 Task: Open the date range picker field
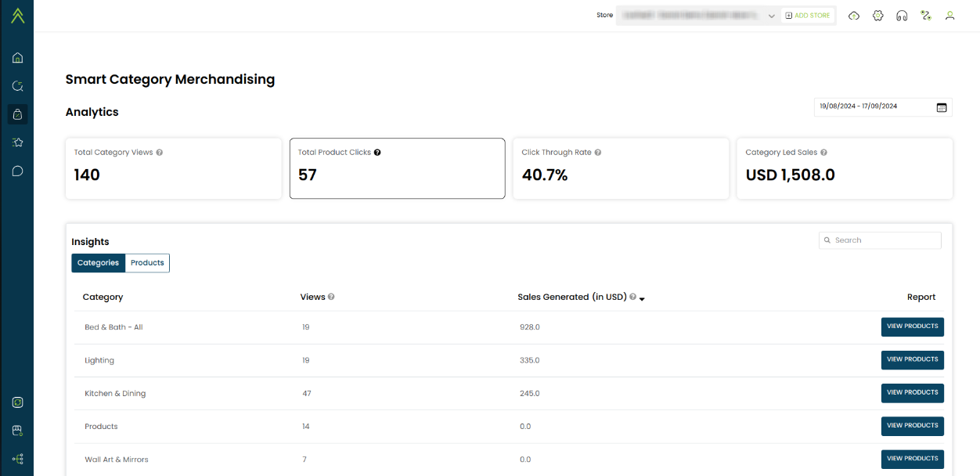pyautogui.click(x=873, y=106)
